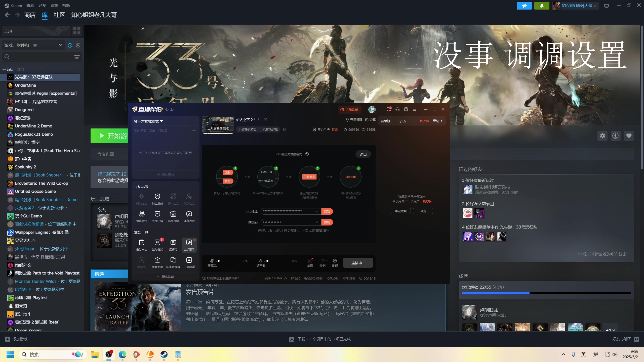Open 福星挑战 in the streaming companion
This screenshot has width=644, height=362.
click(157, 199)
